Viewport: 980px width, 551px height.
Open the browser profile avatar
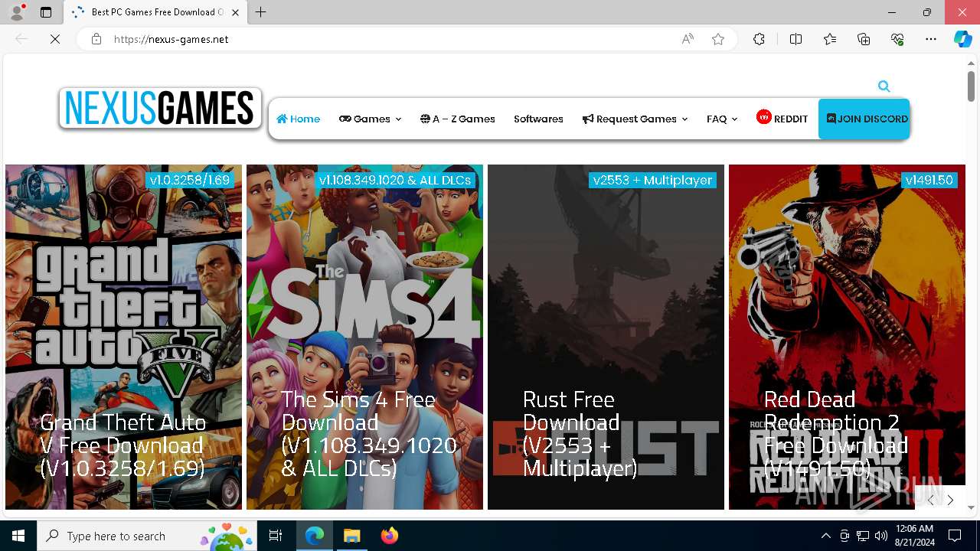click(x=17, y=12)
